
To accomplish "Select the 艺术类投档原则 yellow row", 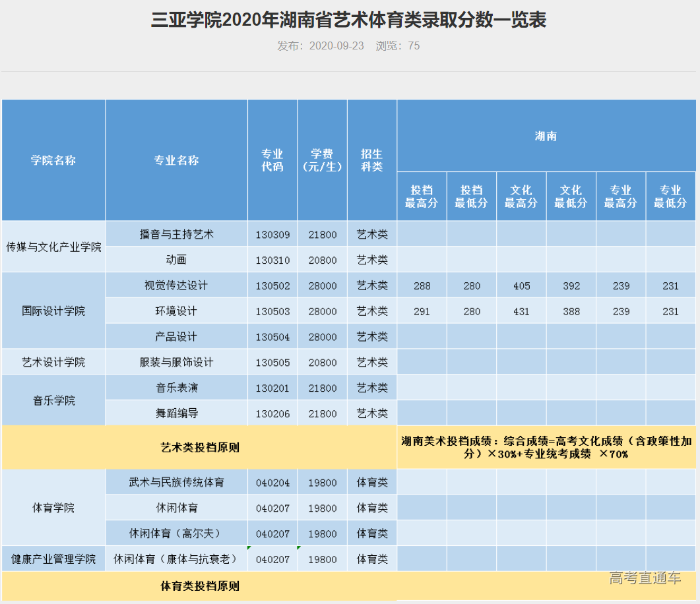I will coord(198,447).
